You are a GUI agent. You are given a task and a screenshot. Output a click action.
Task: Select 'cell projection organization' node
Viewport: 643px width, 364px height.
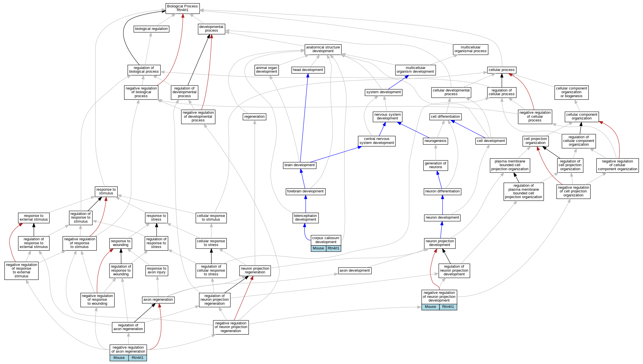coord(536,141)
